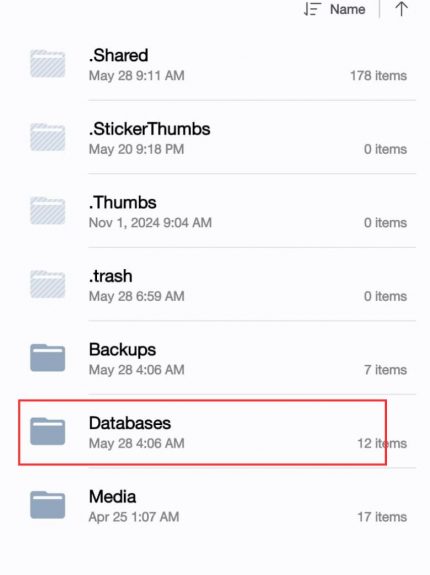Open the Backups folder icon
Image resolution: width=430 pixels, height=575 pixels.
pos(48,358)
